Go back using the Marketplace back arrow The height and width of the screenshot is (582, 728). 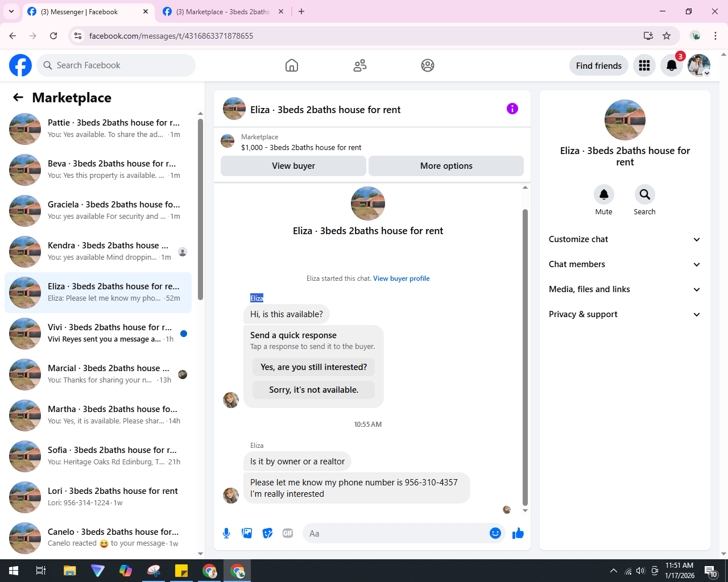[18, 97]
